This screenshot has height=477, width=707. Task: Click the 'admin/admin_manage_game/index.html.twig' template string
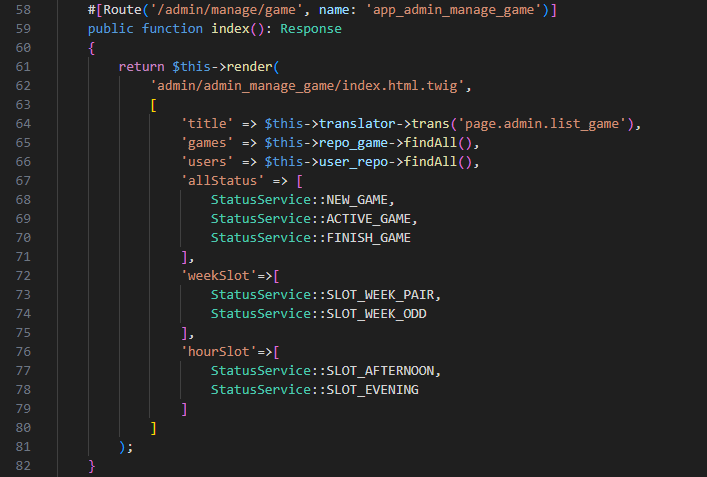(x=307, y=86)
